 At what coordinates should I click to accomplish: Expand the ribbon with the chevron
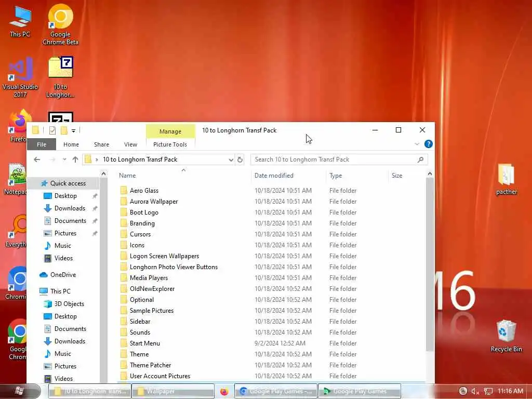click(417, 144)
